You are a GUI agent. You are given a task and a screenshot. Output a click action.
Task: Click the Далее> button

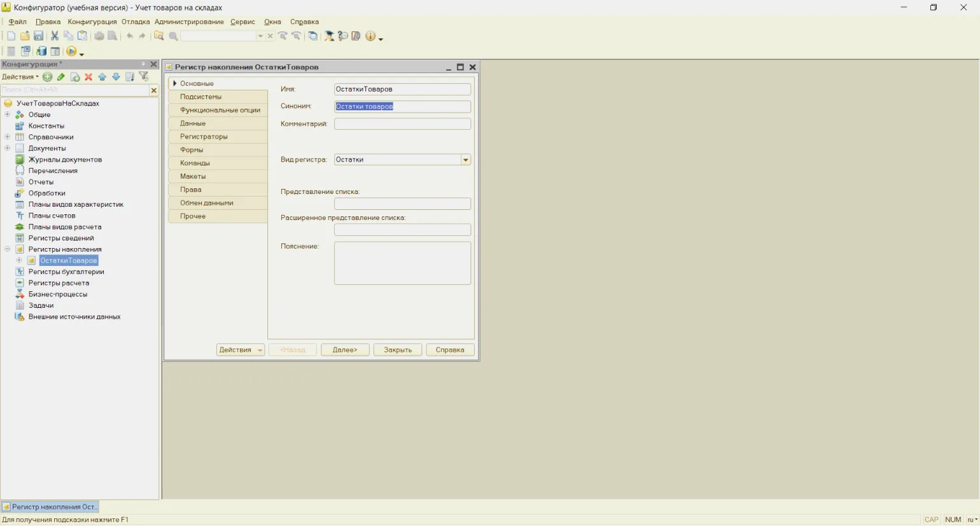click(345, 350)
